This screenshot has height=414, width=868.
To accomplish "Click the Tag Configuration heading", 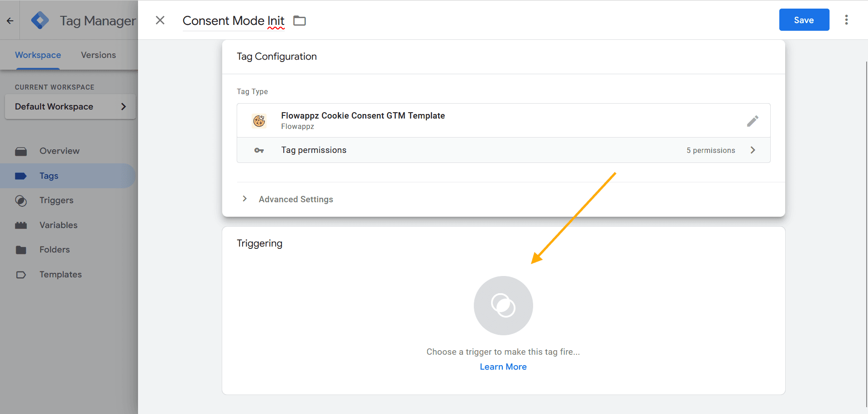I will (x=277, y=57).
